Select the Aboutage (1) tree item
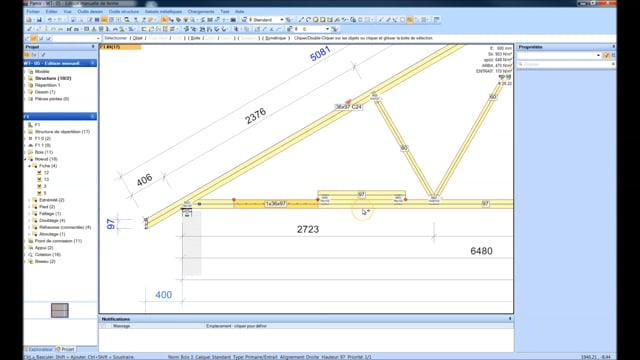This screenshot has height=360, width=640. pos(52,234)
